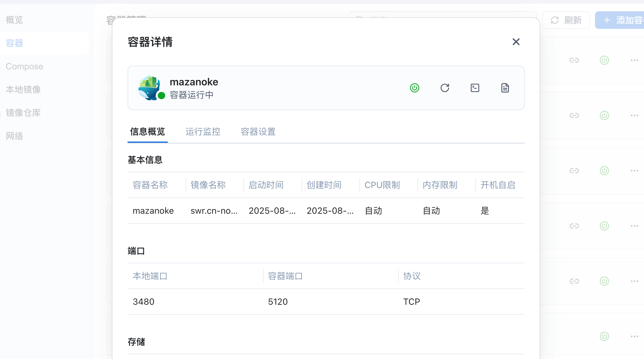
Task: Open the terminal icon in container details
Action: tap(475, 88)
